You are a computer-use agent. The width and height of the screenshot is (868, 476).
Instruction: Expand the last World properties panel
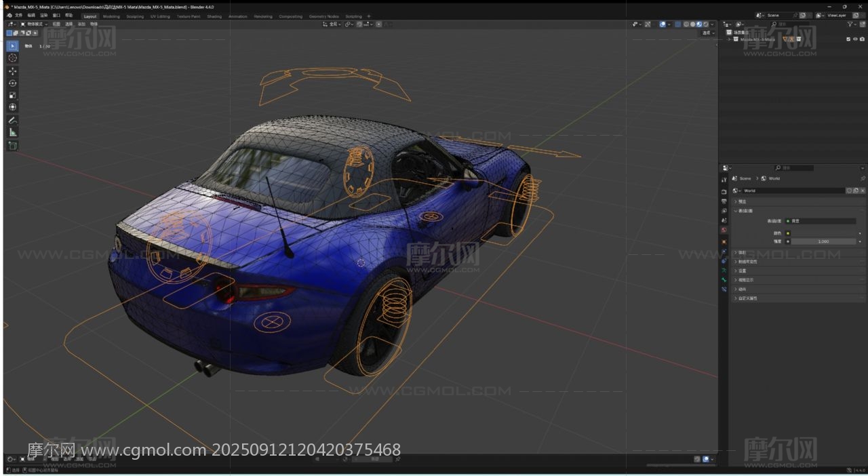pos(735,298)
